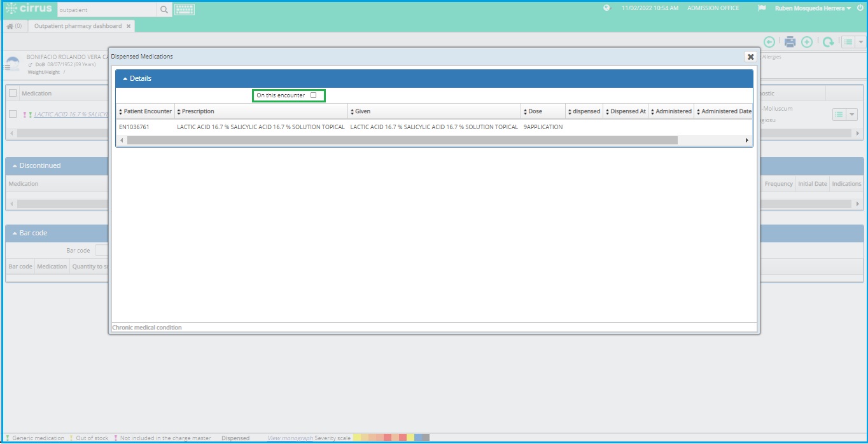Click the Add (plus) icon in the toolbar
868x444 pixels.
click(x=807, y=42)
